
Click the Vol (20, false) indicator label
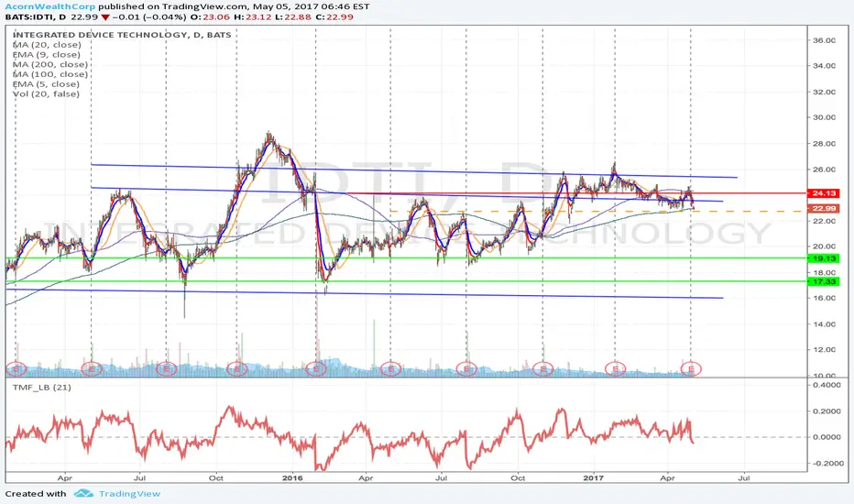click(46, 93)
